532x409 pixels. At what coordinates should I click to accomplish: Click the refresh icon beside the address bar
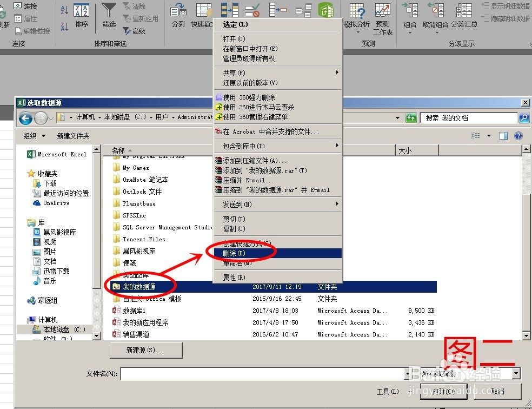411,118
